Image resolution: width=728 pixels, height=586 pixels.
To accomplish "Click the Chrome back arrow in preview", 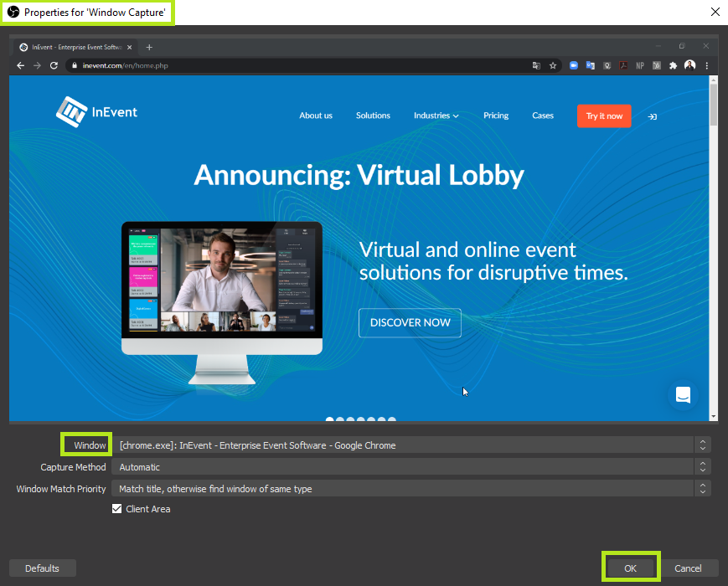I will (x=20, y=65).
